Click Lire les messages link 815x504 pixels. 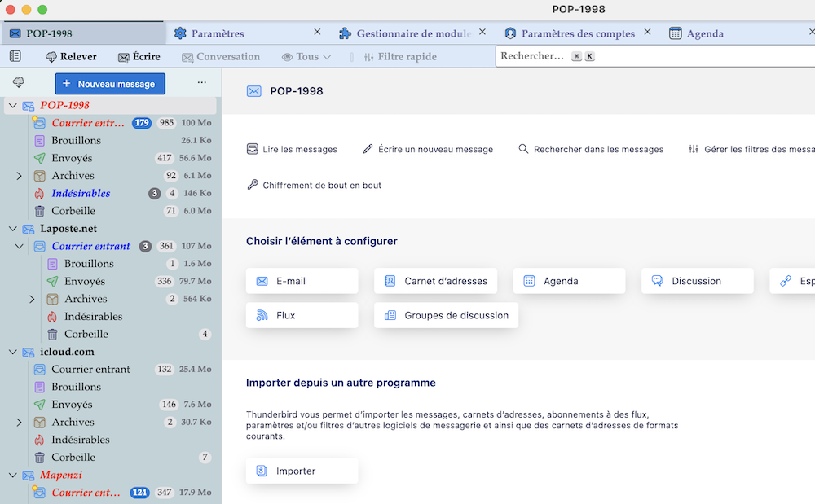tap(292, 150)
